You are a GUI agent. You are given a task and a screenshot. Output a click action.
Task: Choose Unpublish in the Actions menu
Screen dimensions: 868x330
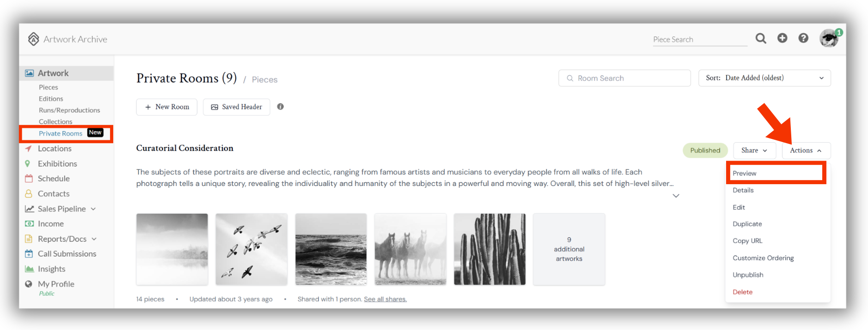tap(748, 275)
